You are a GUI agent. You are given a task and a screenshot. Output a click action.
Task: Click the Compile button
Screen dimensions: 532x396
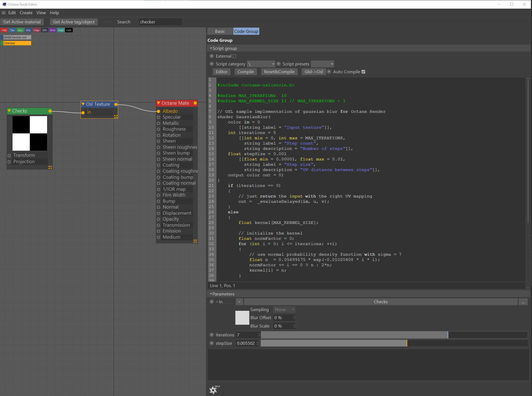pyautogui.click(x=246, y=72)
